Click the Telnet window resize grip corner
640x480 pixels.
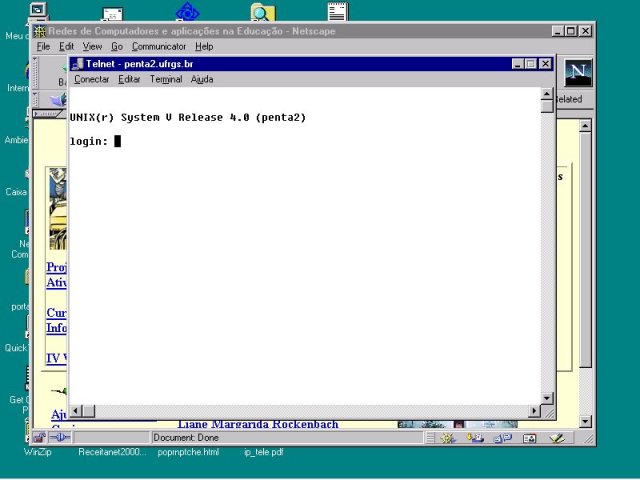click(549, 412)
